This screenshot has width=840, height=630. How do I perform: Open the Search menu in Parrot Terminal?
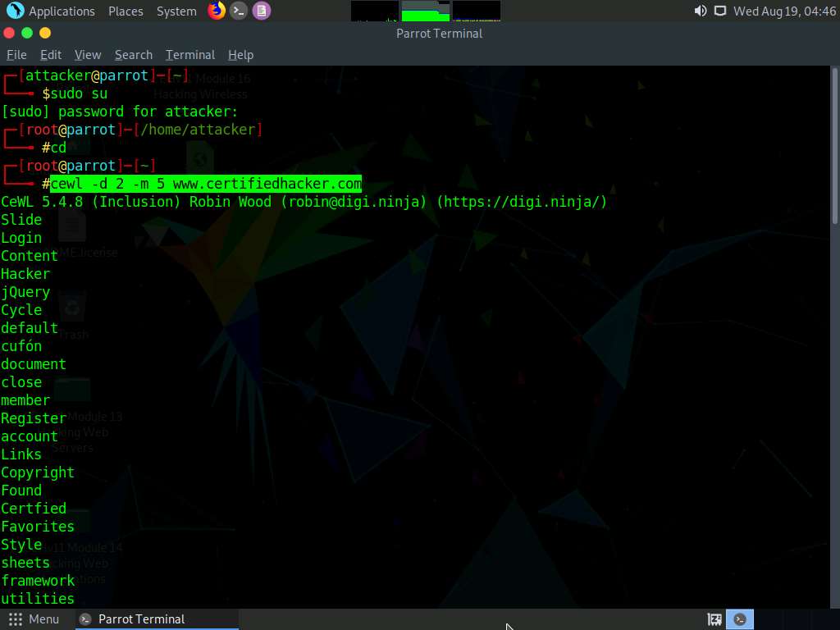coord(134,55)
